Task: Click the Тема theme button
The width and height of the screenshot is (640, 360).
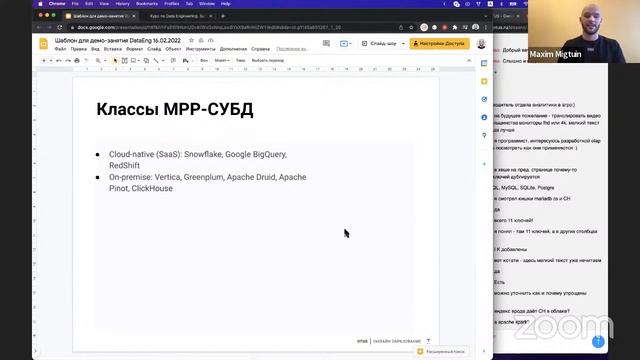Action: click(x=240, y=60)
